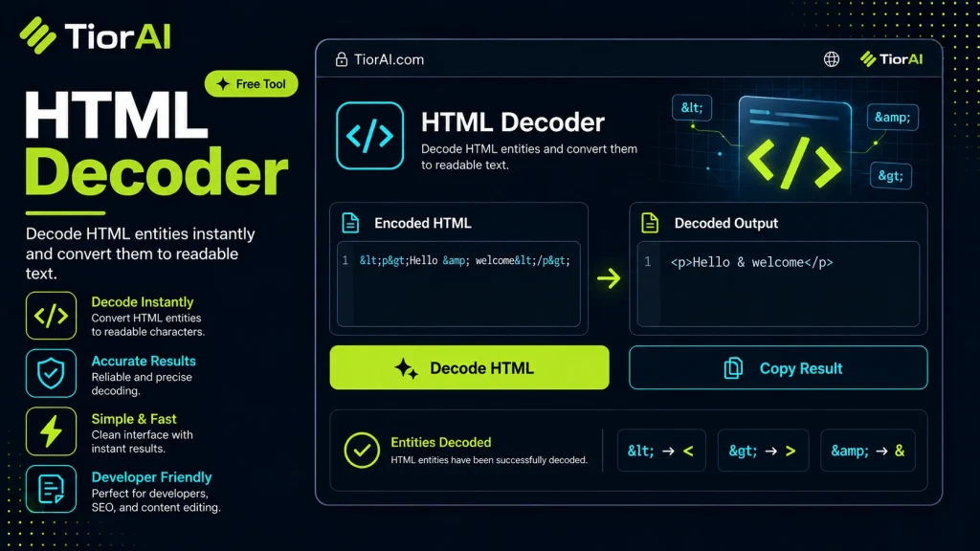Click the Encoded HTML panel title
980x551 pixels.
(x=423, y=223)
